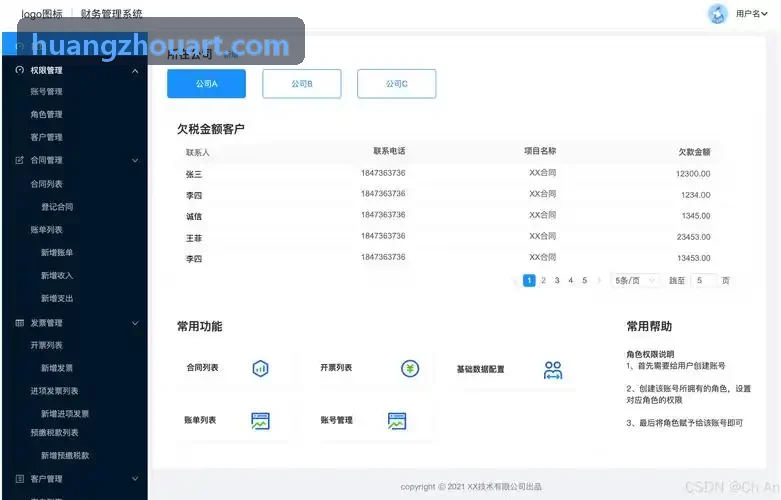Open 合同列表 in sidebar
This screenshot has height=500, width=781.
click(46, 184)
